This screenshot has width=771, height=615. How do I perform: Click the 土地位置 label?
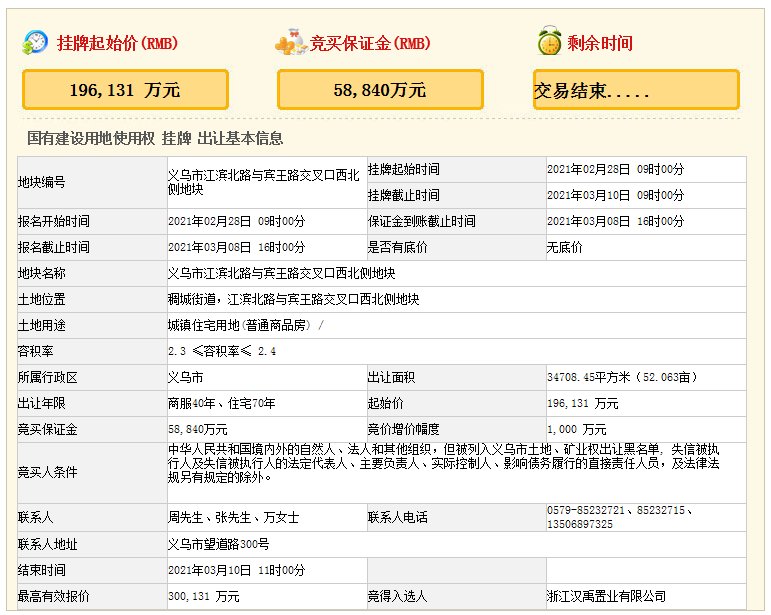click(x=41, y=299)
